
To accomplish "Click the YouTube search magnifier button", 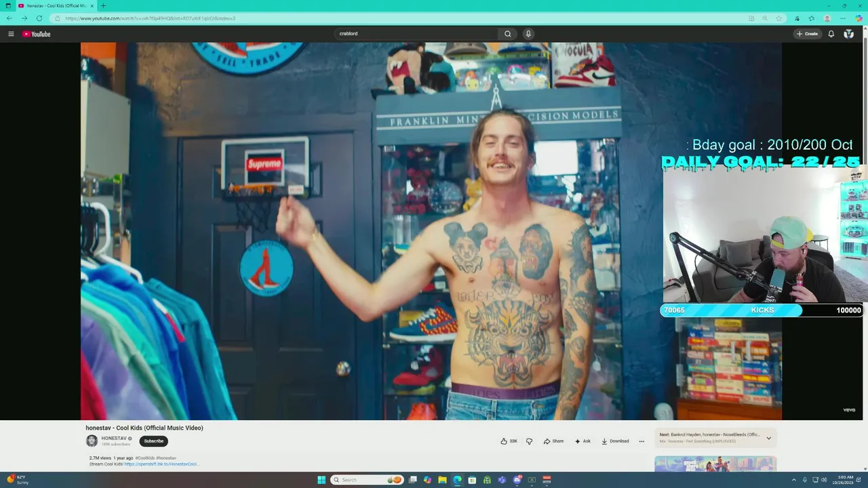I will tap(507, 34).
